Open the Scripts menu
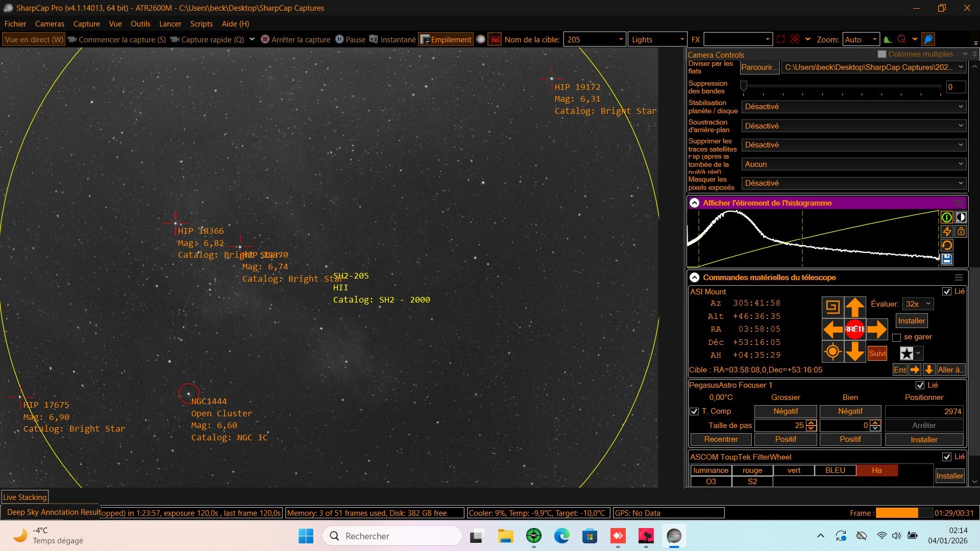Image resolution: width=980 pixels, height=551 pixels. [x=201, y=24]
